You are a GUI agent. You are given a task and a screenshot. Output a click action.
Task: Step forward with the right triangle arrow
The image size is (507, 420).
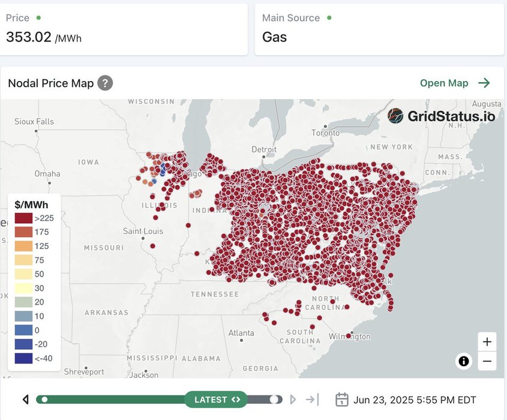coord(293,400)
